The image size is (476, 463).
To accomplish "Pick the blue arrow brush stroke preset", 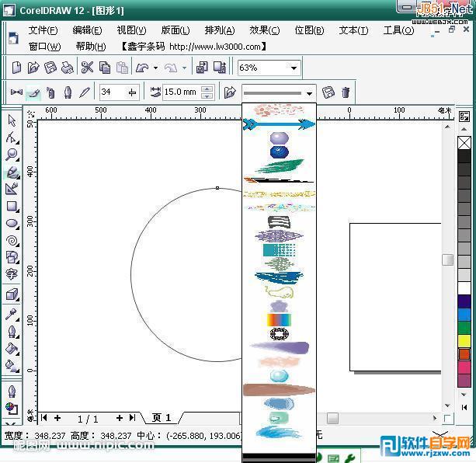I will 279,124.
